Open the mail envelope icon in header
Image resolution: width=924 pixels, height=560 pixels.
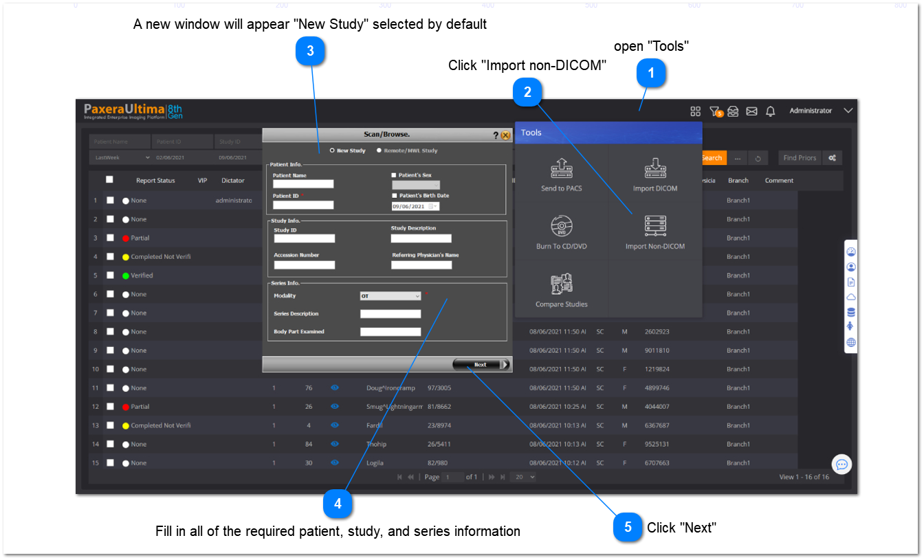[x=751, y=111]
